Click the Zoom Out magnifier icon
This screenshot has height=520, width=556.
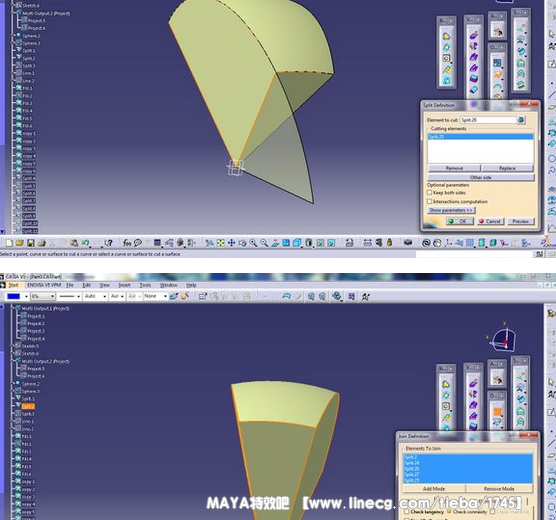tap(264, 243)
